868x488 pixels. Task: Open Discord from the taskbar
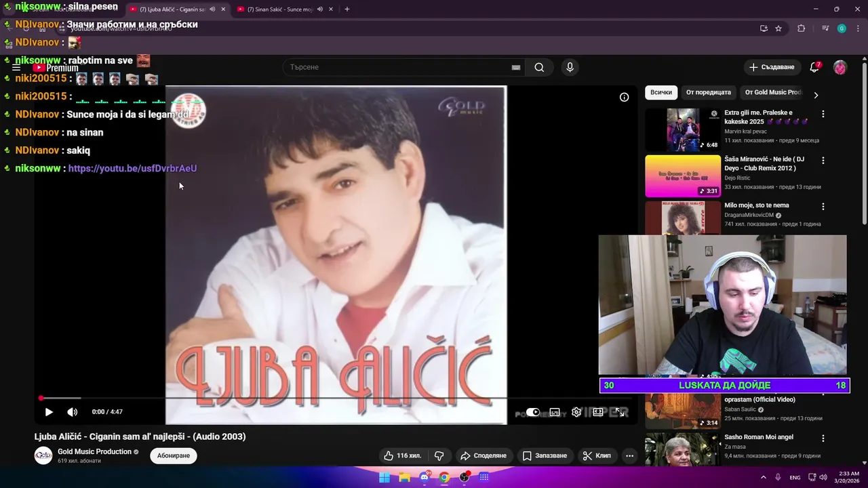425,477
